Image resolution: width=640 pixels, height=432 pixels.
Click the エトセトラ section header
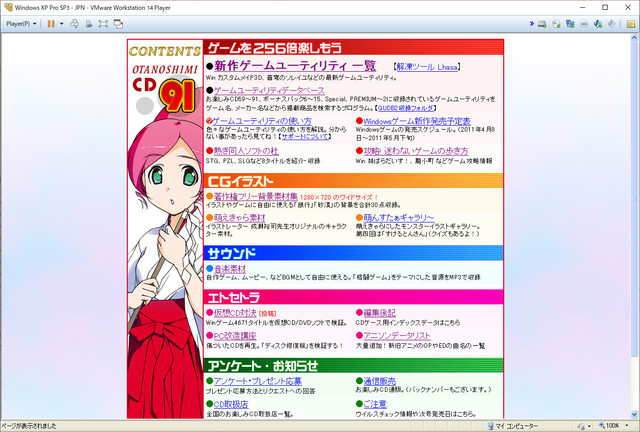click(353, 297)
